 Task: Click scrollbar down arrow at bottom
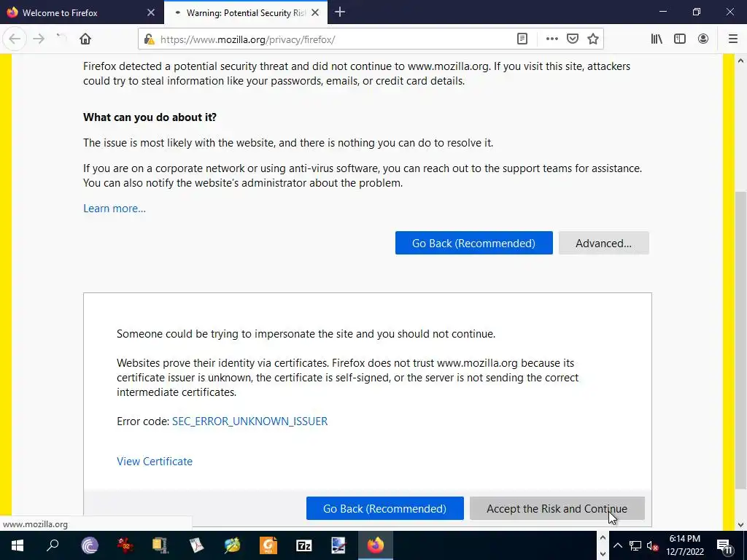(740, 525)
